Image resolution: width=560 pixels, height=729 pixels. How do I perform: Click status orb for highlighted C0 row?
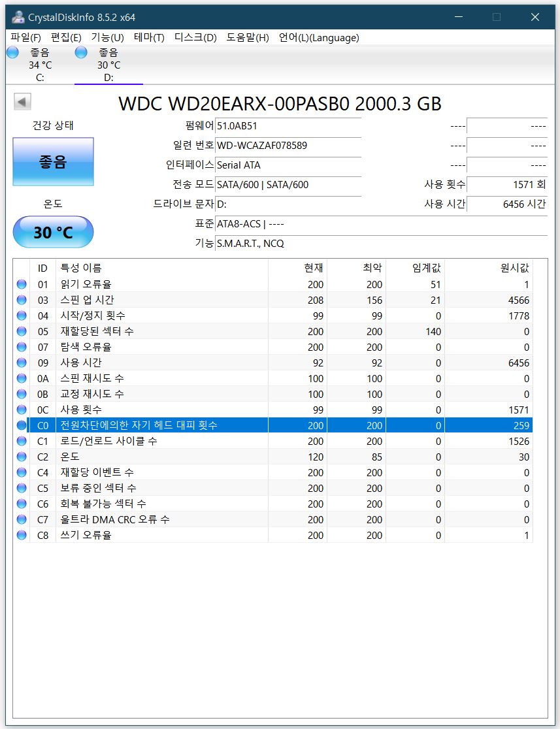tap(22, 425)
